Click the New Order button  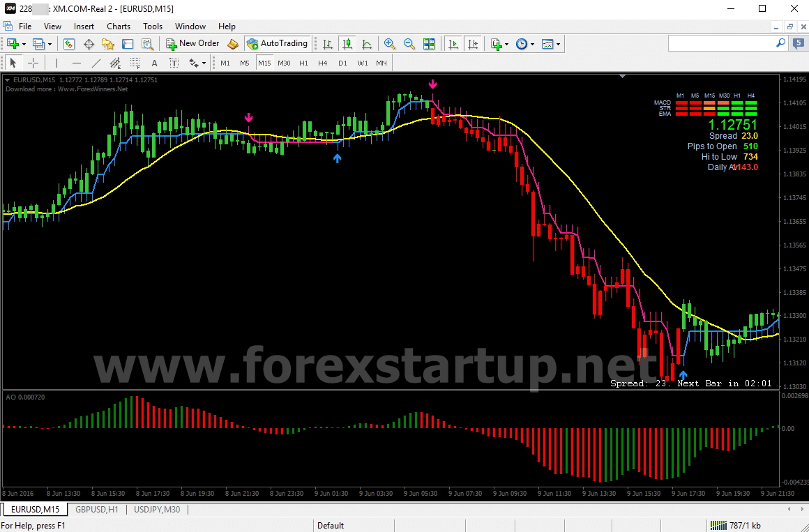click(x=192, y=44)
